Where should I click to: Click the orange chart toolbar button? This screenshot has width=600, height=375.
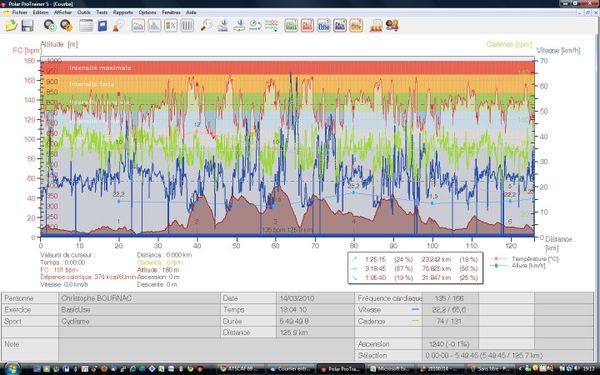pyautogui.click(x=356, y=26)
